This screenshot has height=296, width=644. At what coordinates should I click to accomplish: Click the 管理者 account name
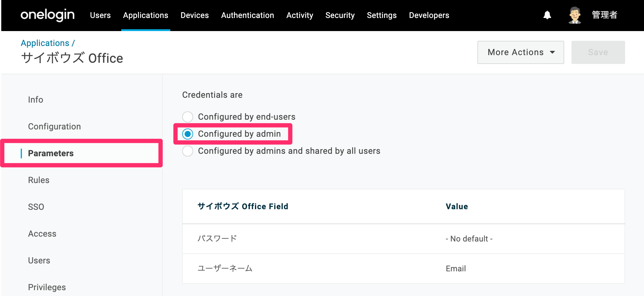click(x=604, y=15)
